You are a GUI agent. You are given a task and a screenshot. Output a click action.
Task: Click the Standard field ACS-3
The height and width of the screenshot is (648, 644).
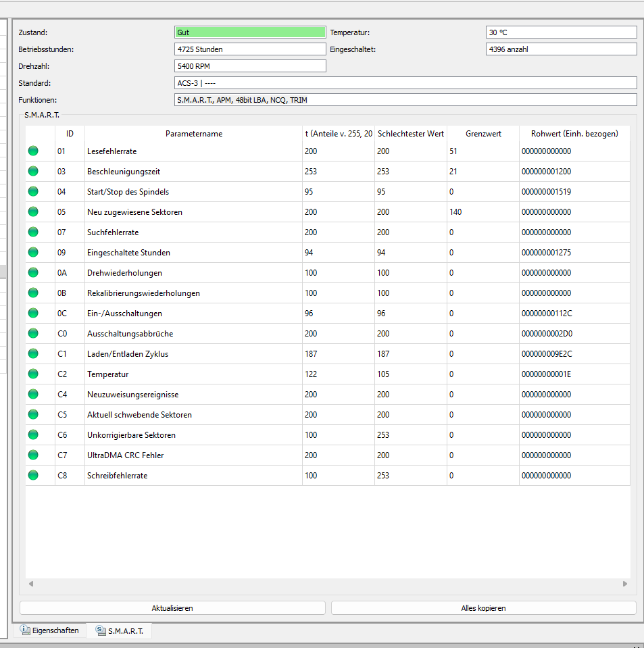[405, 83]
